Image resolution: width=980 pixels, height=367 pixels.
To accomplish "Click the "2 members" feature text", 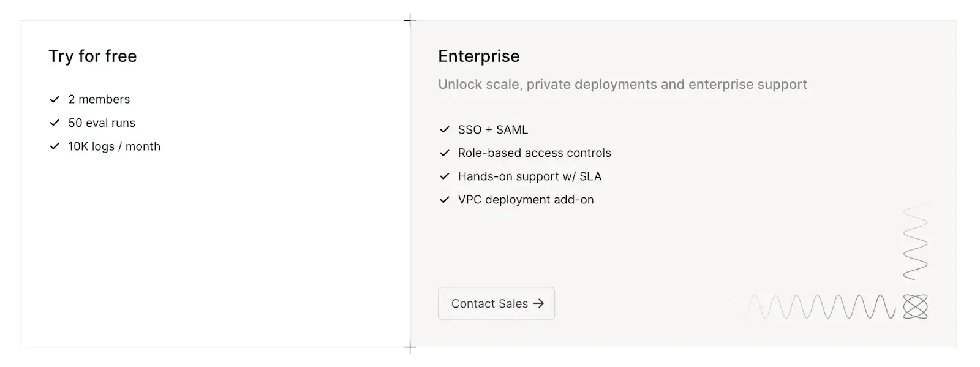I will click(99, 99).
